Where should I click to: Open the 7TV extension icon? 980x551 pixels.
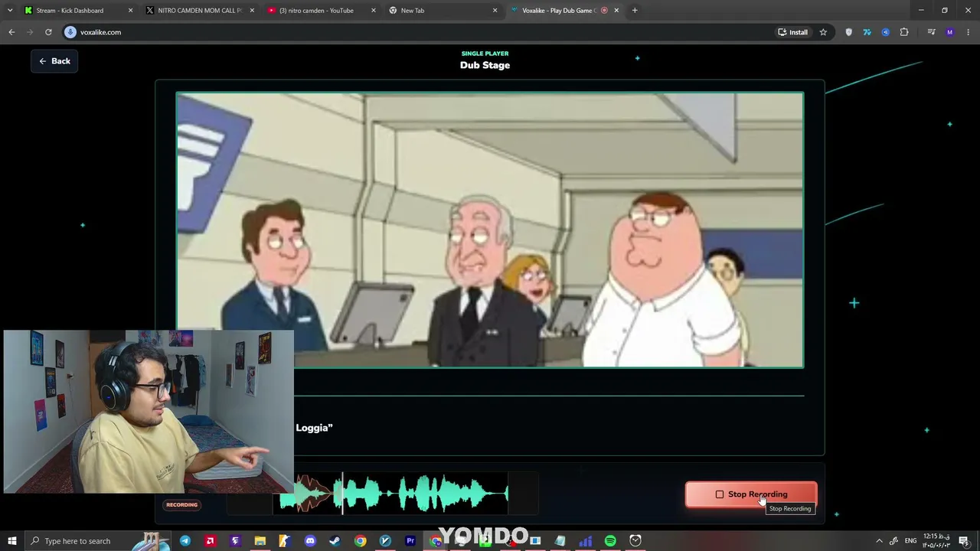coord(867,32)
